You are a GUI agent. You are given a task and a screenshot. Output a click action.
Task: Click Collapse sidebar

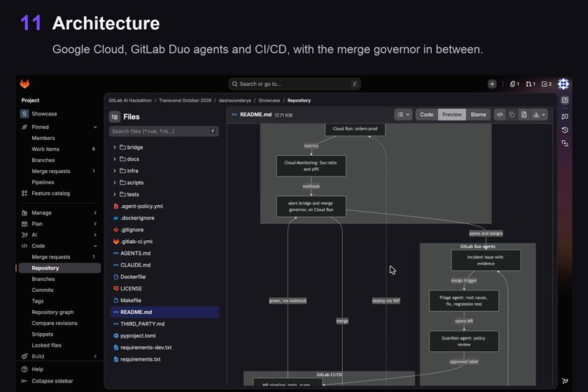(52, 381)
